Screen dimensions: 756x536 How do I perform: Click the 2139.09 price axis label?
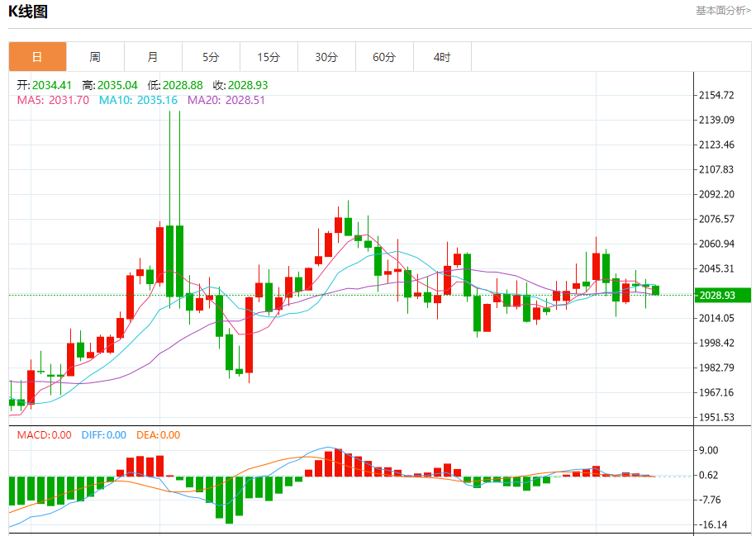pyautogui.click(x=716, y=120)
